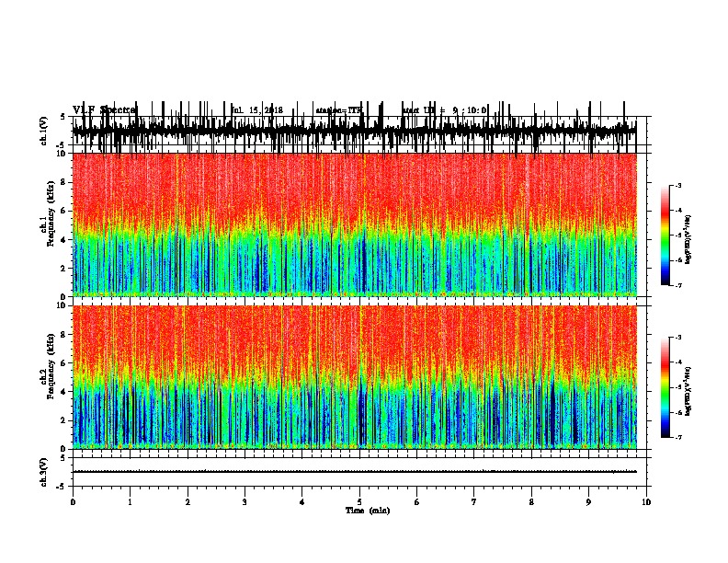Click the "station=ITK" header label
Image resolution: width=728 pixels, height=563 pixels.
click(338, 110)
